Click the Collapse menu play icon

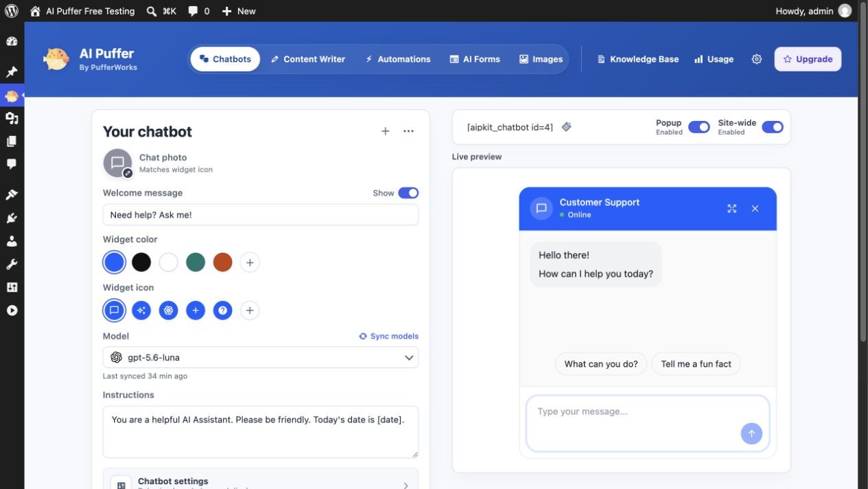click(x=12, y=310)
